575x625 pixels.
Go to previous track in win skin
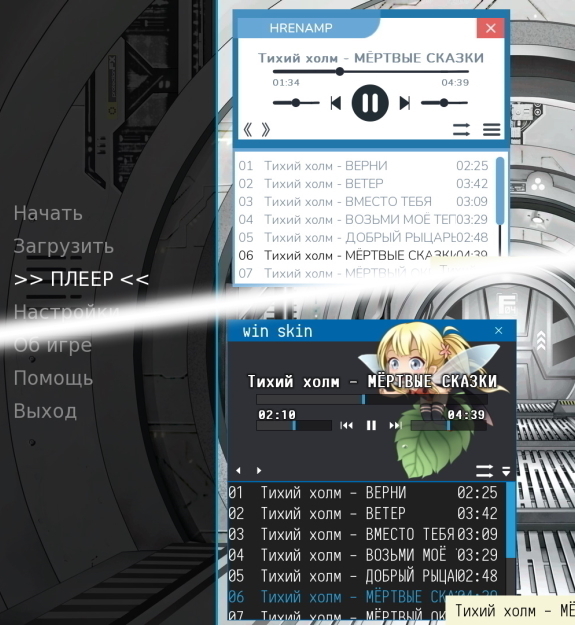coord(346,426)
